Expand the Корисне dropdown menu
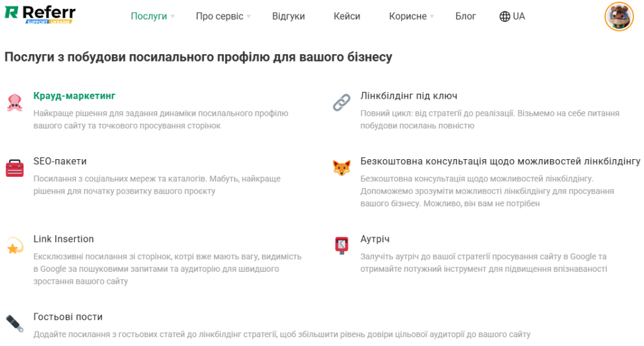This screenshot has height=346, width=644. click(x=431, y=17)
